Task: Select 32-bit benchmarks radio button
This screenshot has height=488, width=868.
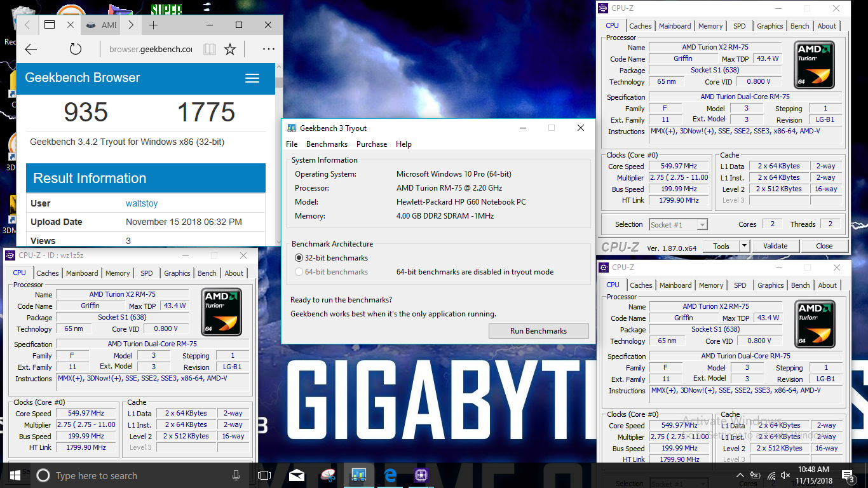Action: (x=299, y=258)
